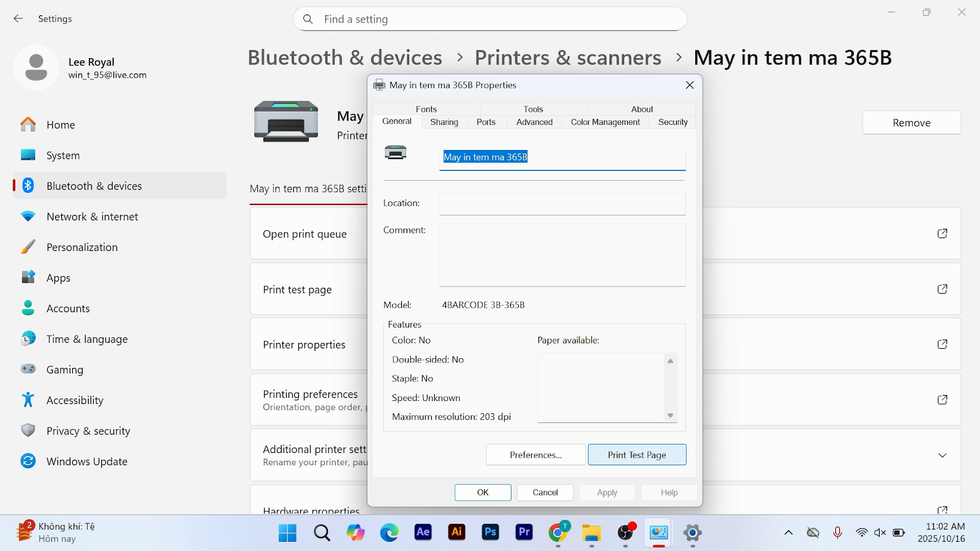Viewport: 980px width, 551px height.
Task: Switch to the Ports tab
Action: pos(486,122)
